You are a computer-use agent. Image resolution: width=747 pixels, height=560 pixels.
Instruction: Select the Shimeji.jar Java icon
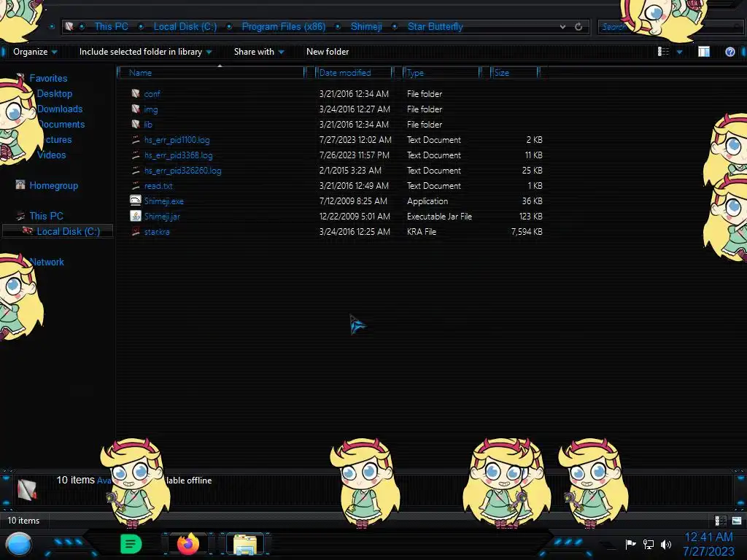pos(136,216)
